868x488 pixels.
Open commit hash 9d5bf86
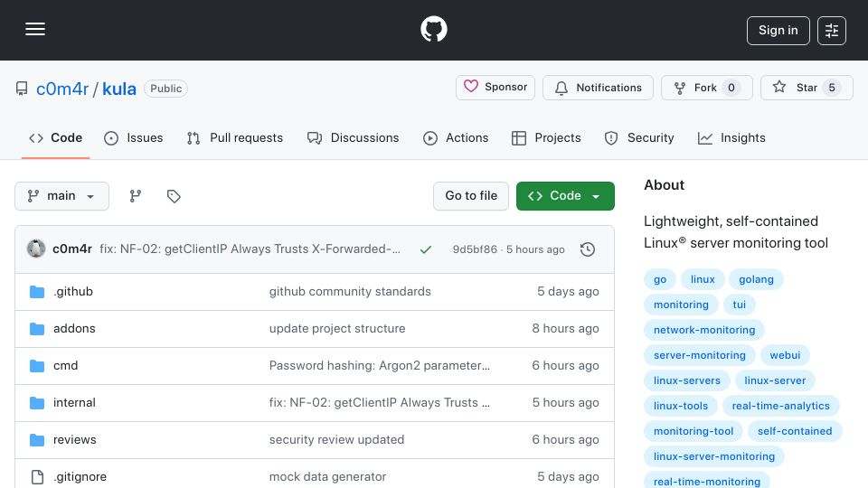click(475, 249)
